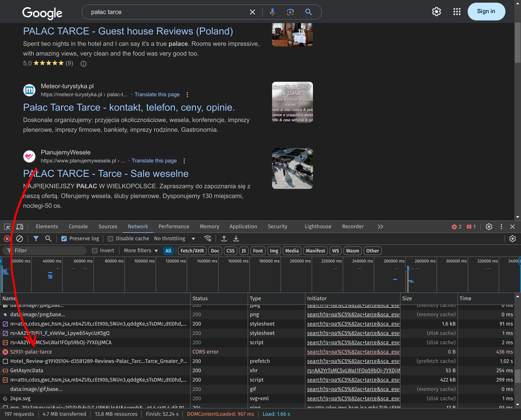521x420 pixels.
Task: Toggle the device toolbar icon
Action: [x=20, y=227]
